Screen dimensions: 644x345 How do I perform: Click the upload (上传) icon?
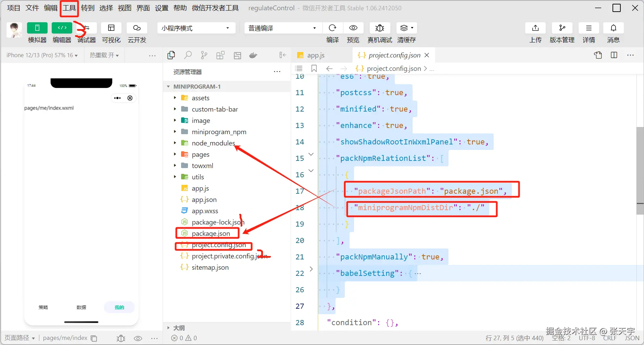tap(535, 28)
